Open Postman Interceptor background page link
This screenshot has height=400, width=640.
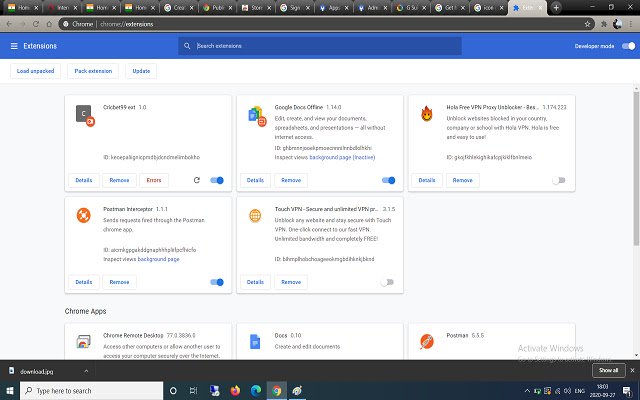tap(158, 259)
